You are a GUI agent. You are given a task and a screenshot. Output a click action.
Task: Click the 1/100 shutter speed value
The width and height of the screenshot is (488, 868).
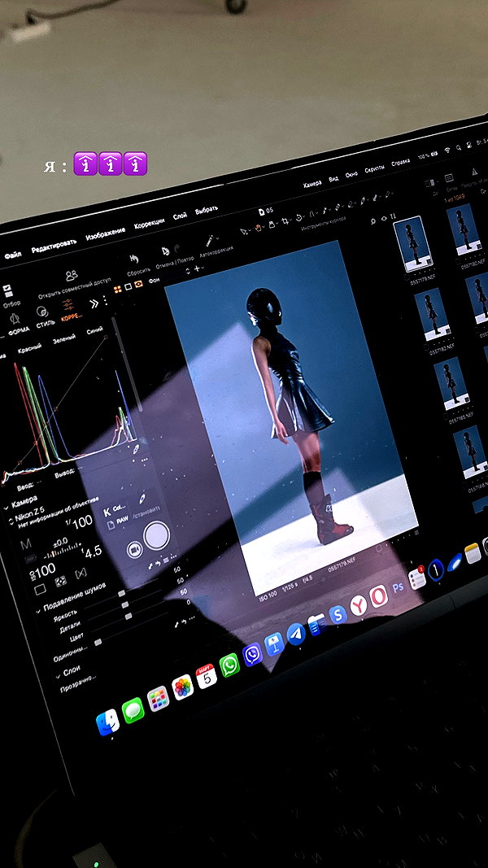pyautogui.click(x=81, y=522)
